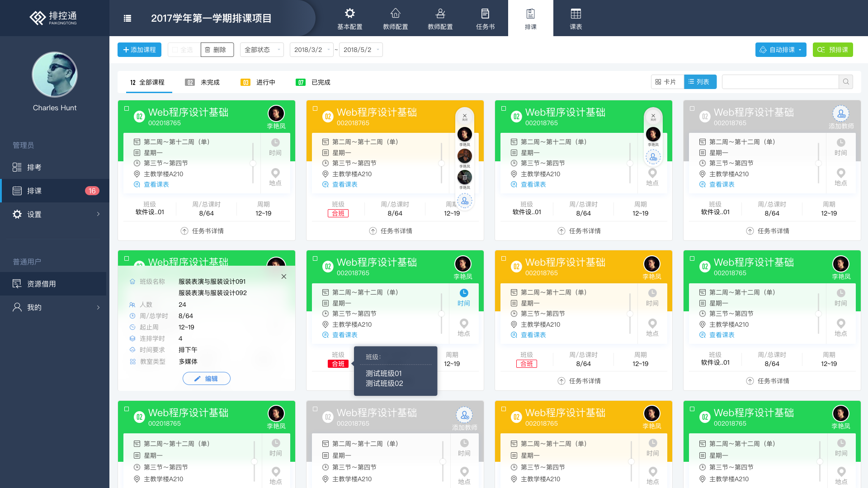Open the 基本配置 gear tab
This screenshot has width=868, height=488.
click(x=350, y=18)
